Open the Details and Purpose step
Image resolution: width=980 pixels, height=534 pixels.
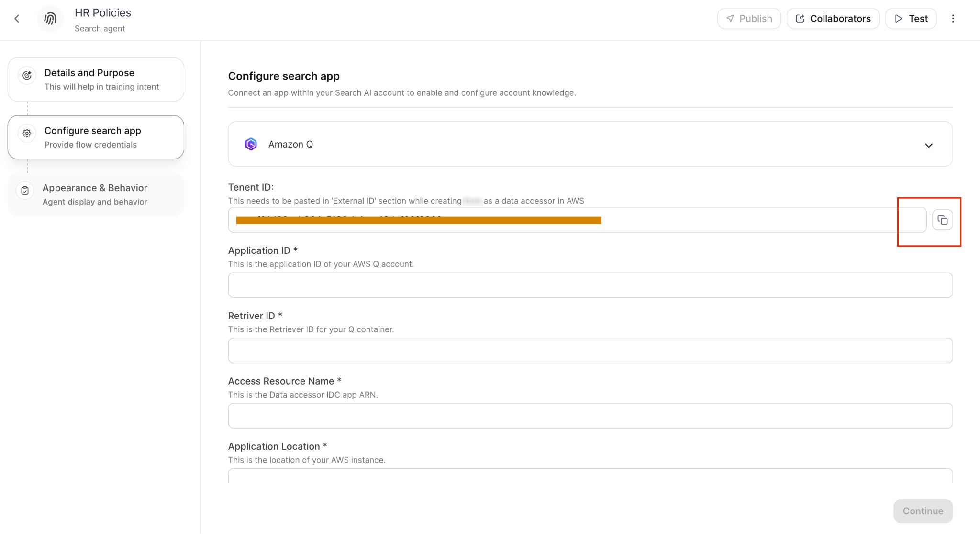pos(96,80)
